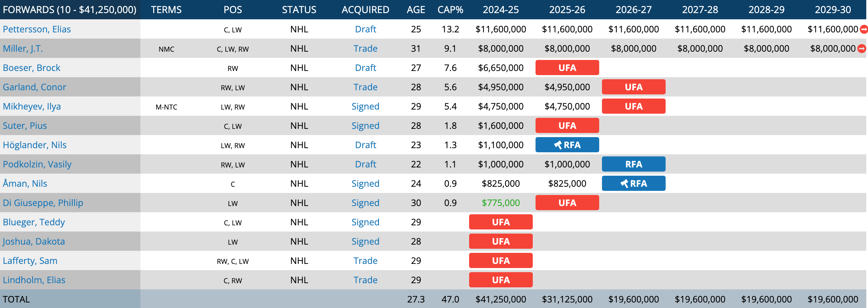Click the RFA badge for Vasily Podkolzin
Viewport: 868px width, 308px height.
click(633, 164)
